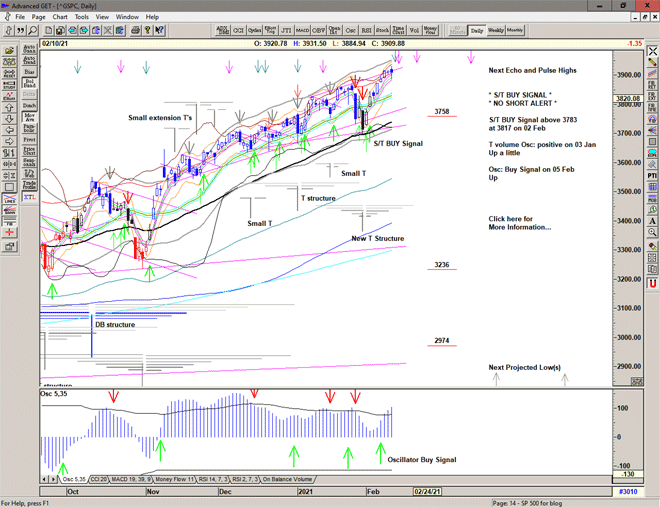Select the On Balance Volume tab

288,479
